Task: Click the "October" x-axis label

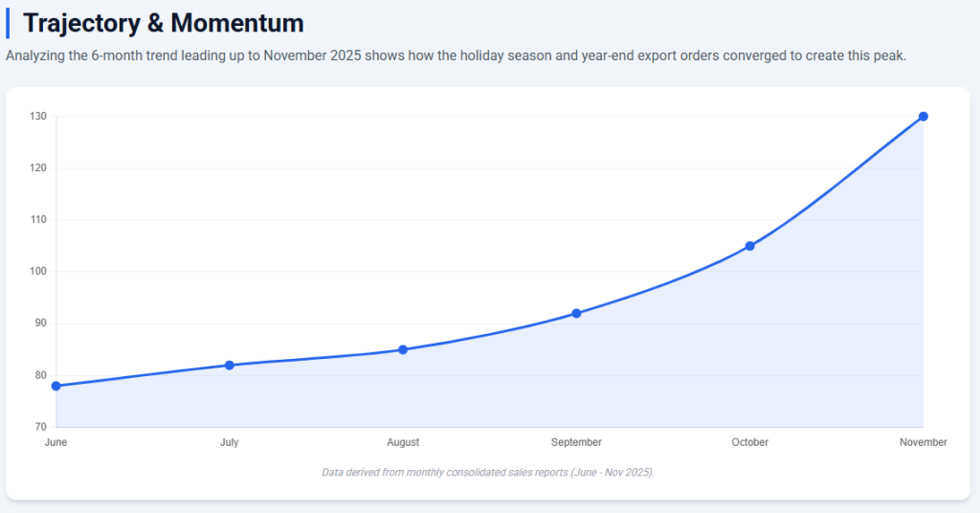Action: tap(749, 442)
